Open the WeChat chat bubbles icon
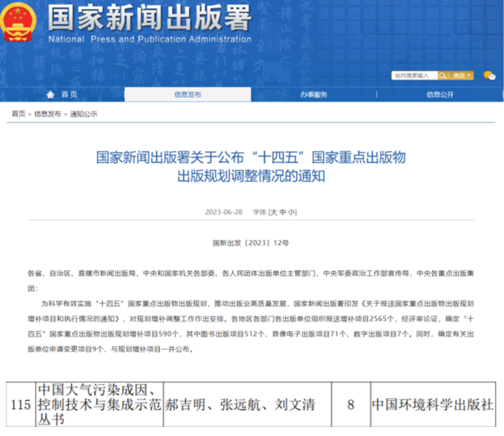Screen dimensions: 504x436 click(x=489, y=76)
